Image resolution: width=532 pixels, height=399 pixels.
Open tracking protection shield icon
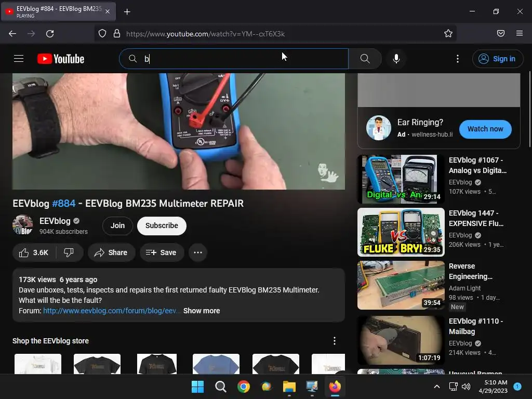[x=102, y=34]
